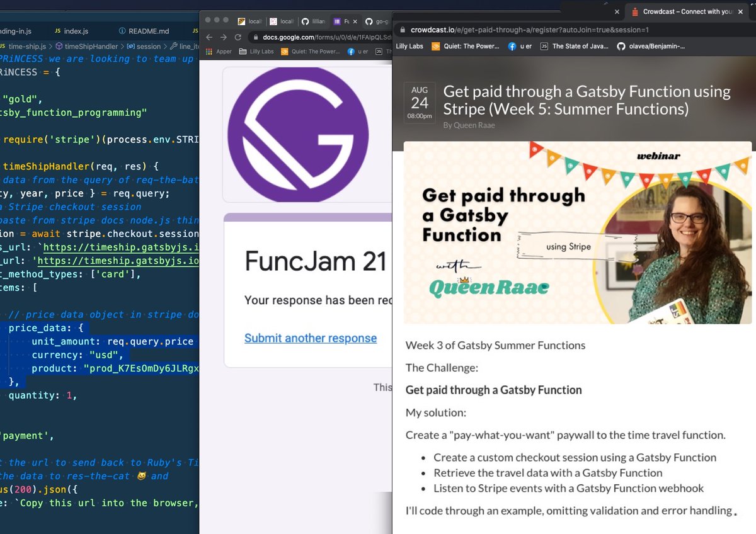
Task: Click the 'unit_amount: req.query.price' code line
Action: coord(112,341)
